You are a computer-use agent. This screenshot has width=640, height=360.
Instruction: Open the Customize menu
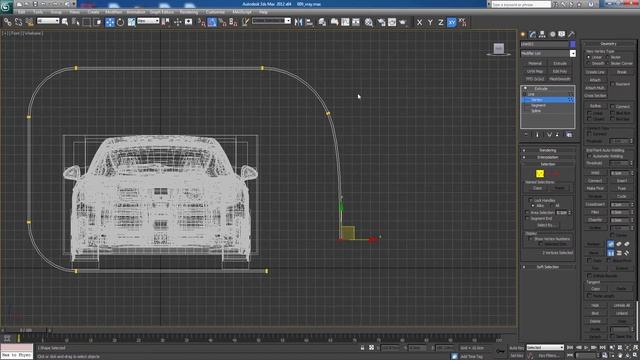pyautogui.click(x=215, y=12)
